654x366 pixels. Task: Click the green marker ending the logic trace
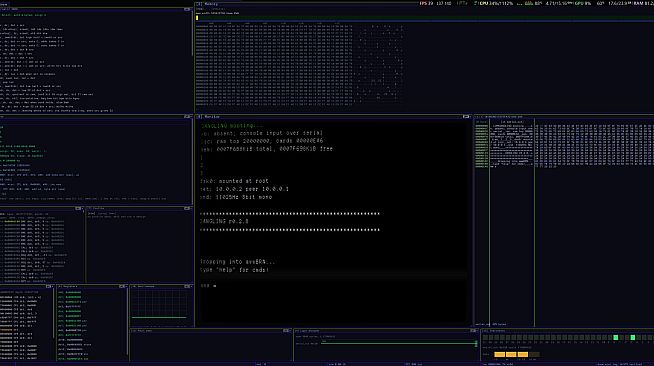(x=476, y=343)
